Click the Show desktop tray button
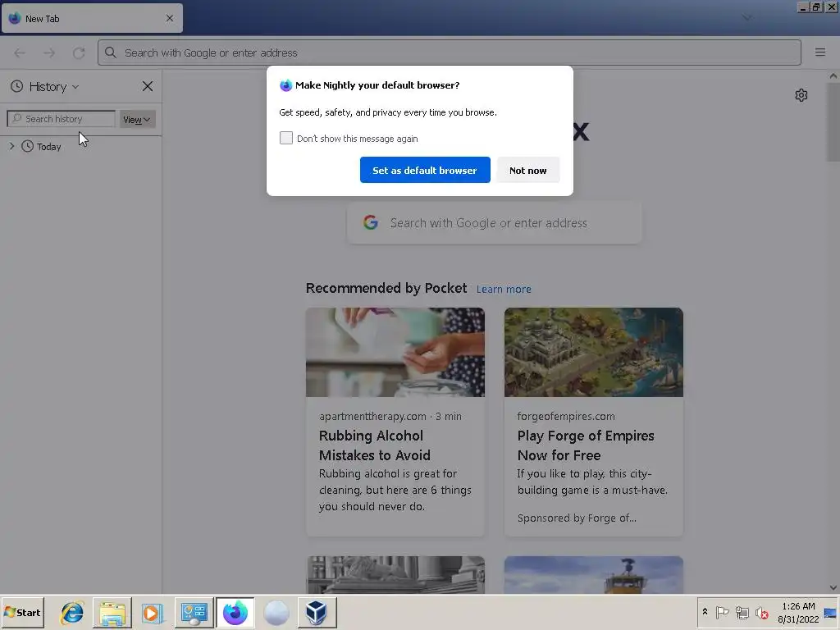 (831, 612)
